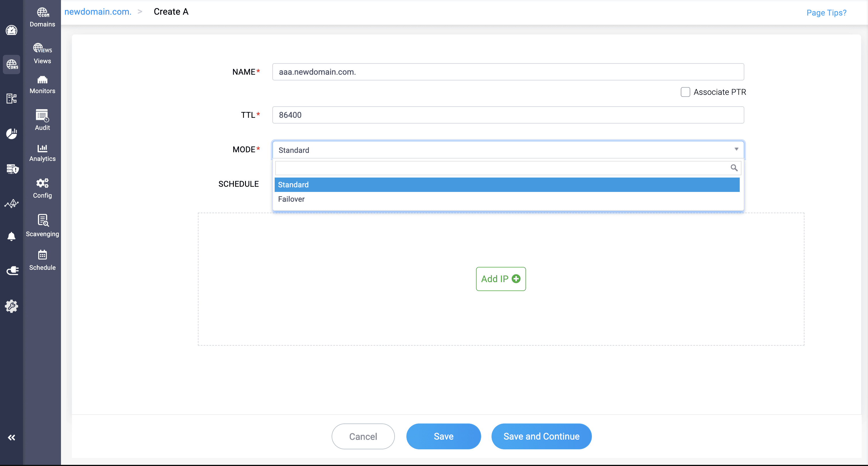Collapse the MODE dropdown arrow

coord(736,149)
